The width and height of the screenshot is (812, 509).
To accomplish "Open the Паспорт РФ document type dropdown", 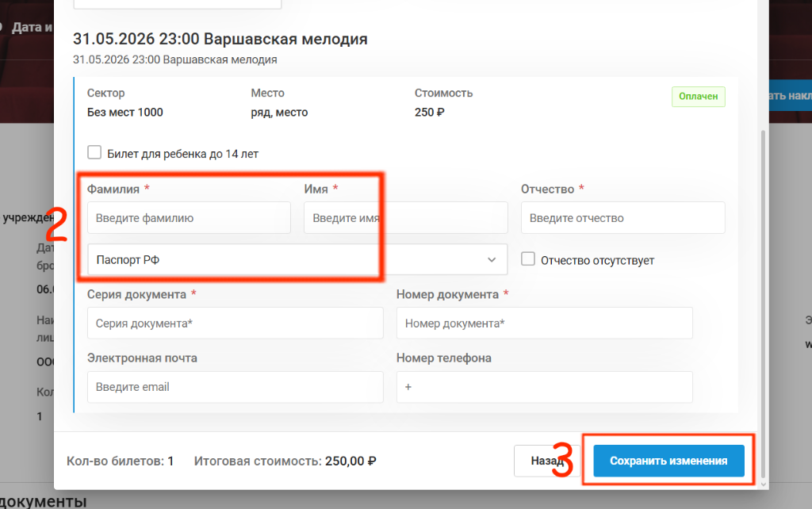I will [297, 259].
